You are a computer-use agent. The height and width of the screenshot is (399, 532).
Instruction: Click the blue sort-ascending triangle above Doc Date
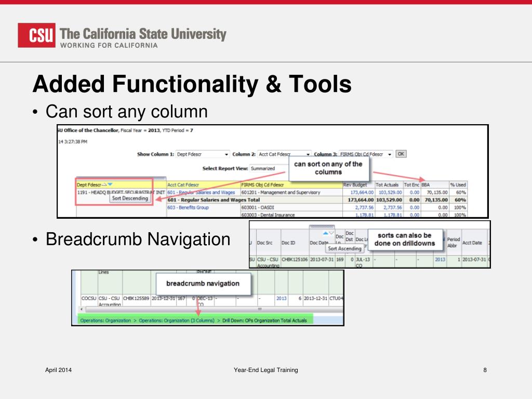click(x=325, y=233)
